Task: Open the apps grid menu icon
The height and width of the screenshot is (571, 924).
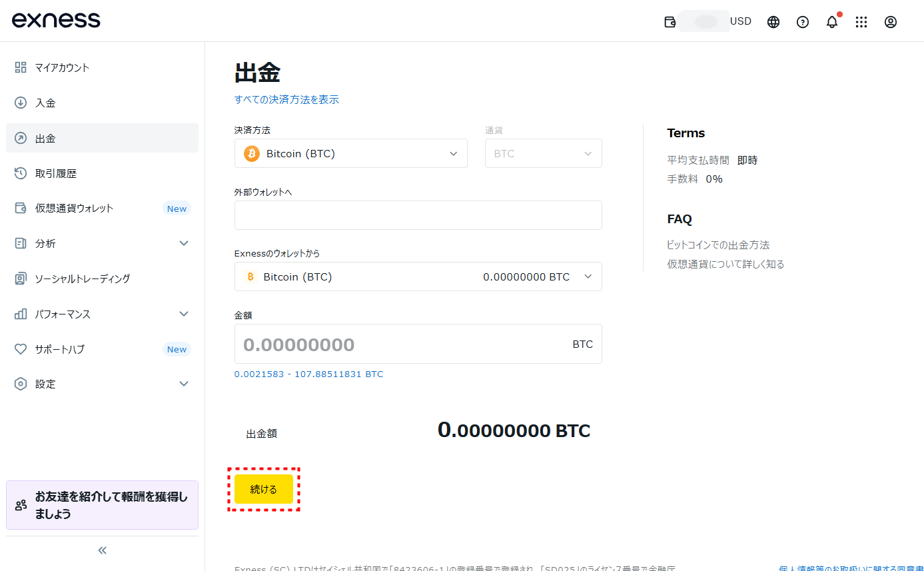Action: tap(861, 22)
